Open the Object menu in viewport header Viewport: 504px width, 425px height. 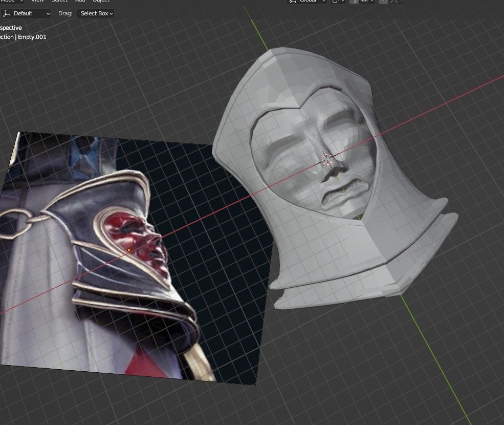click(x=101, y=1)
